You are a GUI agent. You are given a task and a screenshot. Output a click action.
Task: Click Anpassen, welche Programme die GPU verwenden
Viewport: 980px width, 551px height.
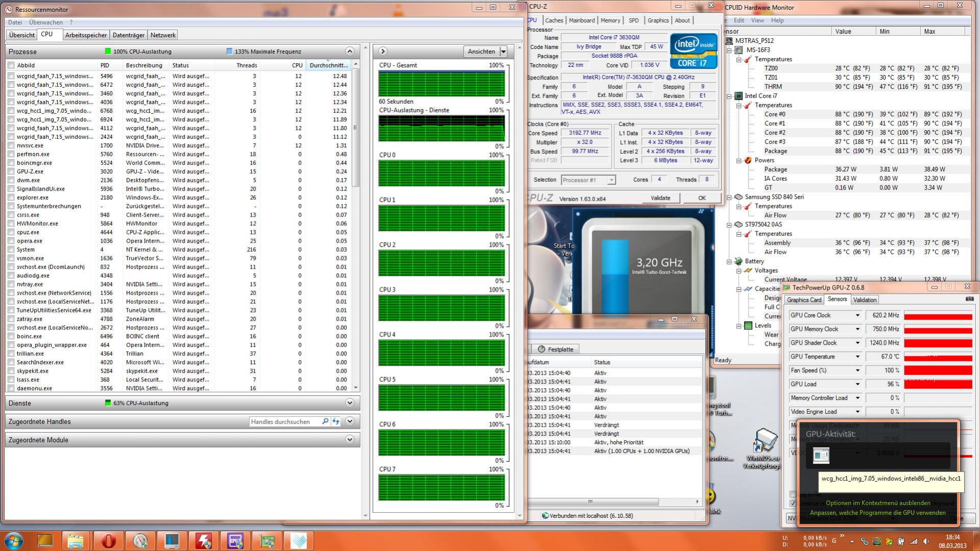coord(878,513)
